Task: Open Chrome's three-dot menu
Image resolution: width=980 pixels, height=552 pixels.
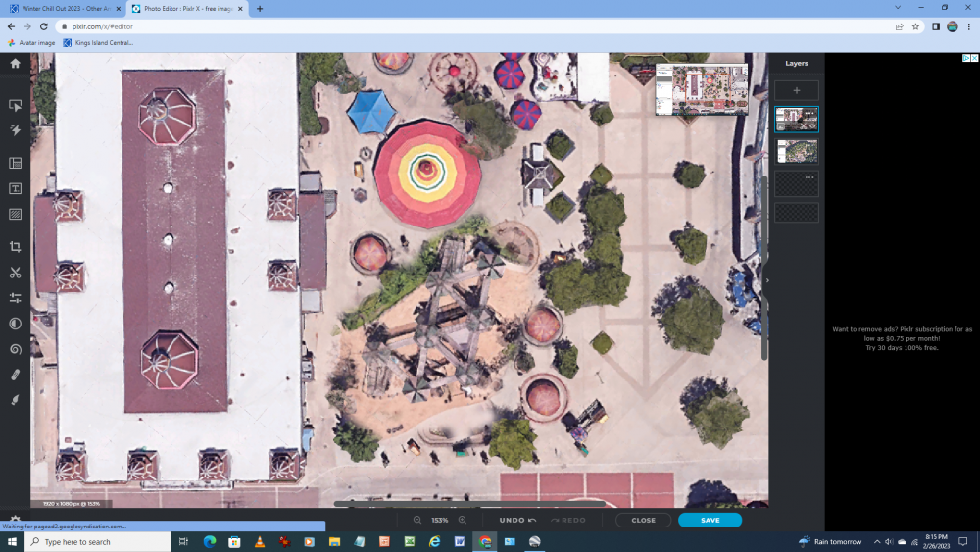Action: coord(968,26)
